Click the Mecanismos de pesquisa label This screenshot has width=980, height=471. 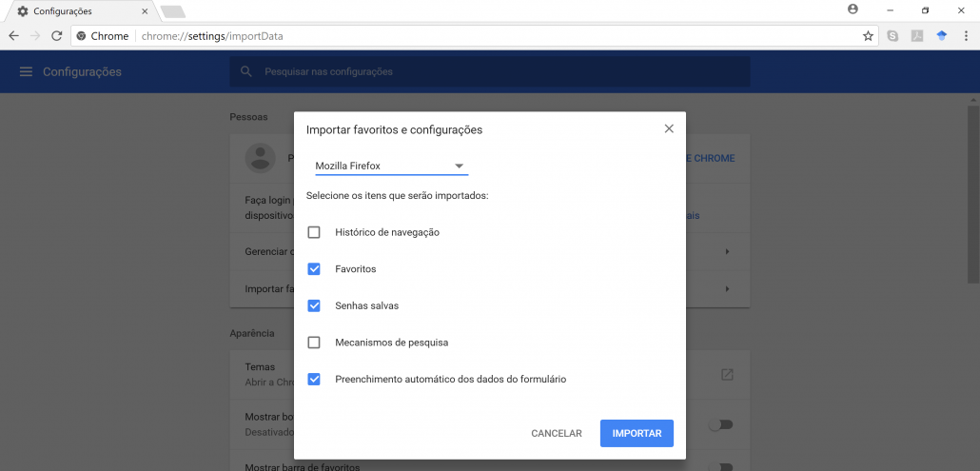(392, 343)
